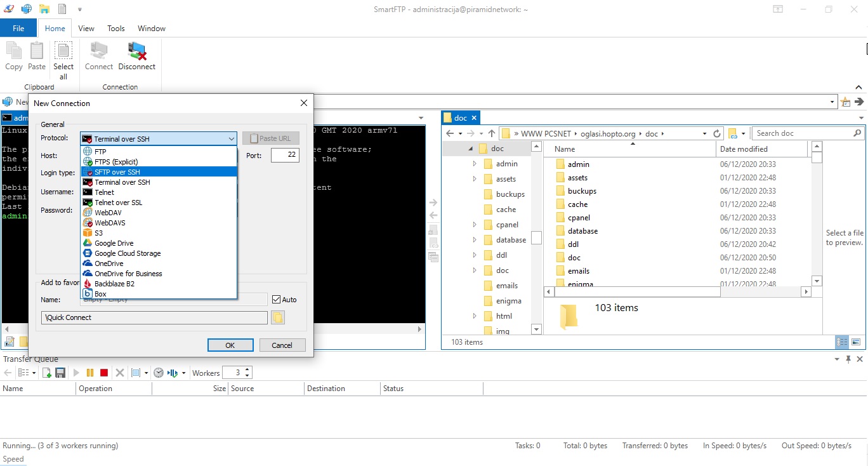Click the details view icon in doc status bar
This screenshot has width=868, height=466.
click(842, 342)
